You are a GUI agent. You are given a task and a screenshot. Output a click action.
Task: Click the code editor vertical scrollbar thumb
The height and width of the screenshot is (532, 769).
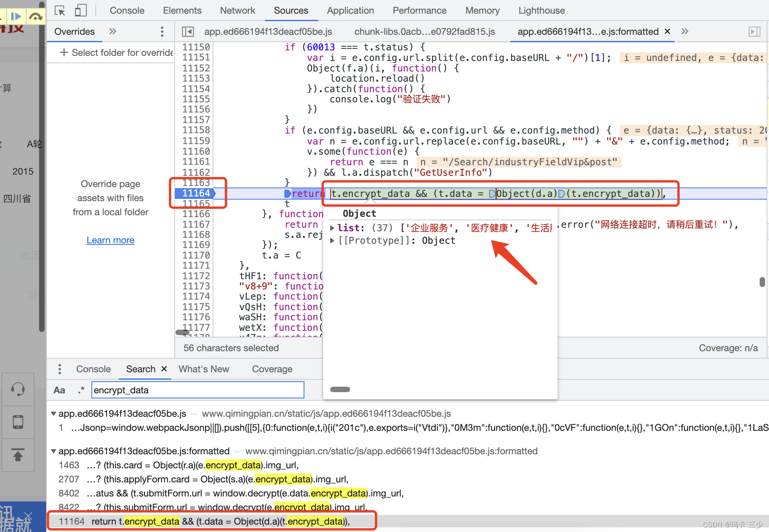coord(762,282)
